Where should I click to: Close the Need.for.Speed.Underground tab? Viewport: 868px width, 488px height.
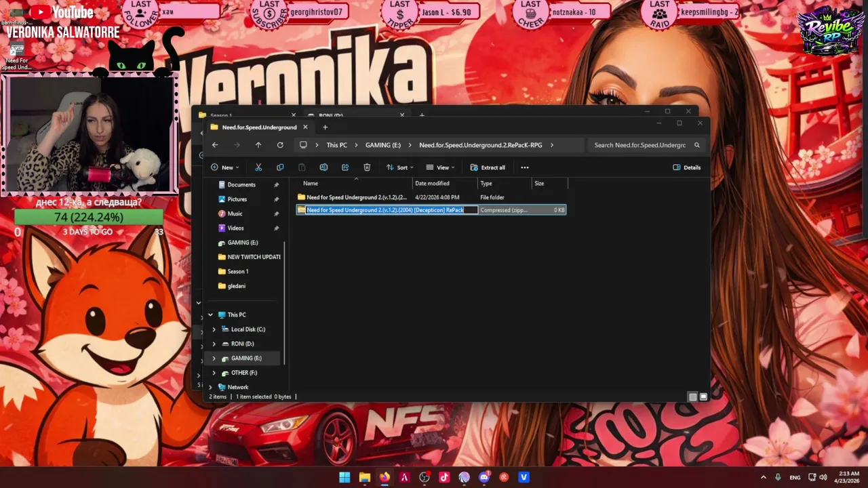coord(305,127)
